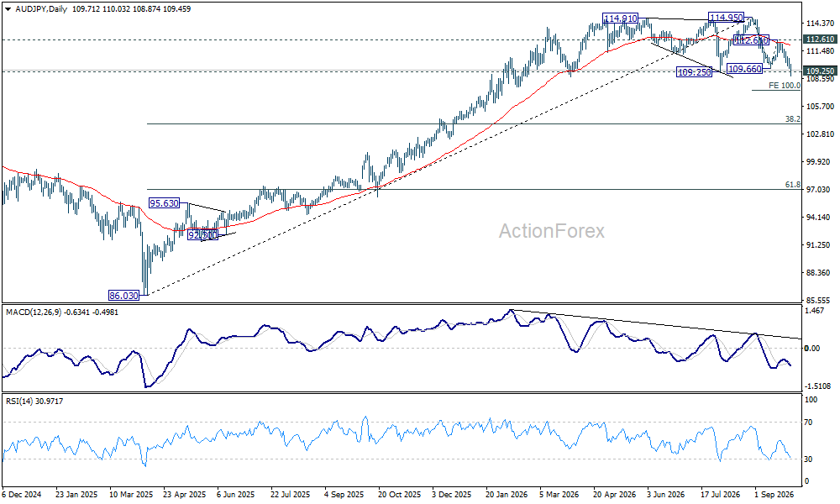
Task: Click the 95.630 price label
Action: point(164,203)
